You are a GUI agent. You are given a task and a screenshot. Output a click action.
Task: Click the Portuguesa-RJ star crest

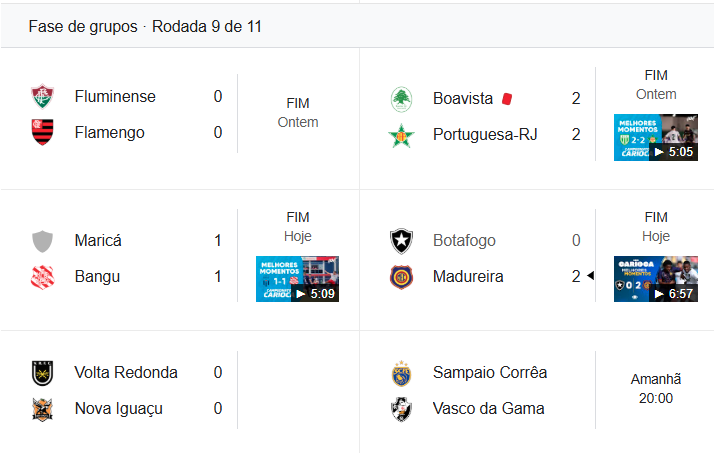(401, 134)
